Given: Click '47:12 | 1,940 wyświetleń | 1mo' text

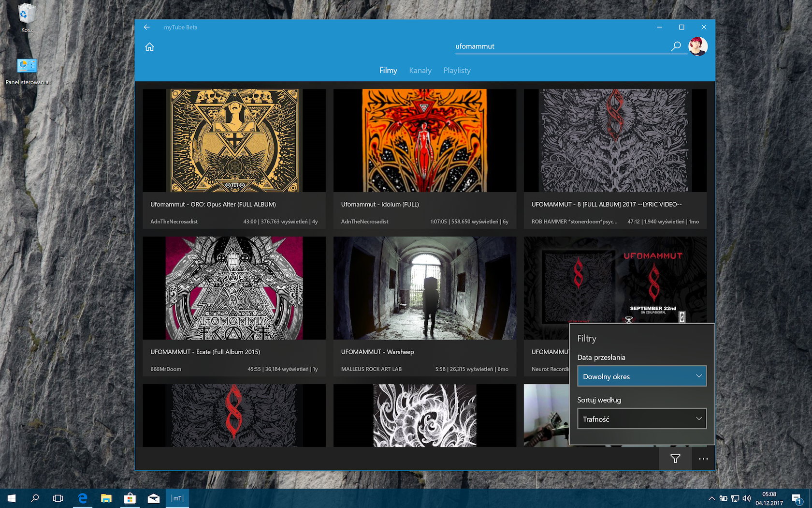Looking at the screenshot, I should click(663, 222).
